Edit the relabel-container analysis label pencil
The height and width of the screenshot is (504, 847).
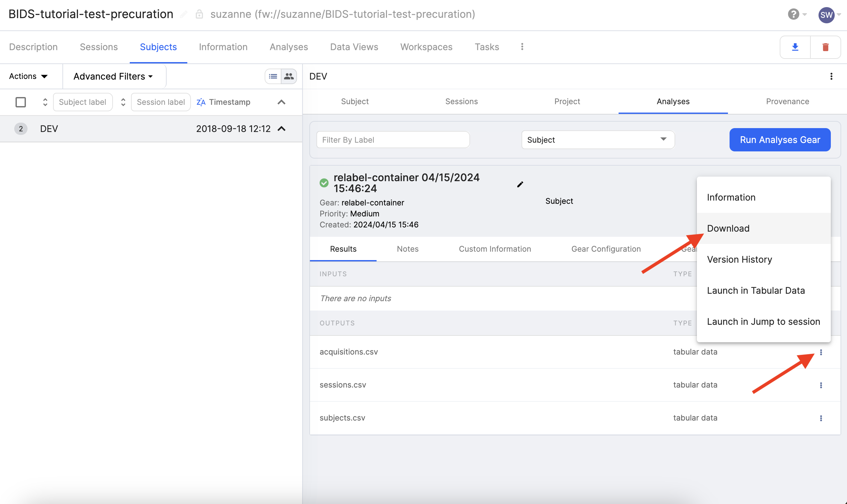tap(520, 184)
